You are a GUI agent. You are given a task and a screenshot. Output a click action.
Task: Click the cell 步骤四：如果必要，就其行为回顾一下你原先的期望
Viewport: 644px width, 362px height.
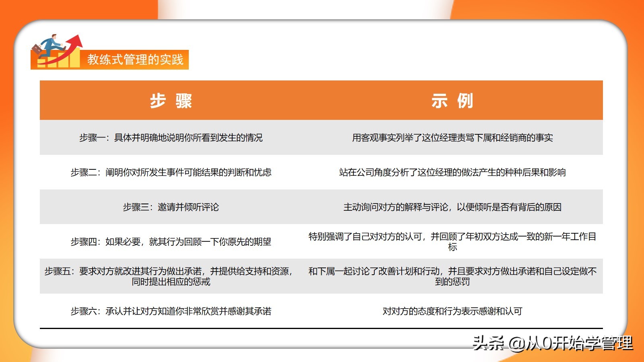pos(171,241)
